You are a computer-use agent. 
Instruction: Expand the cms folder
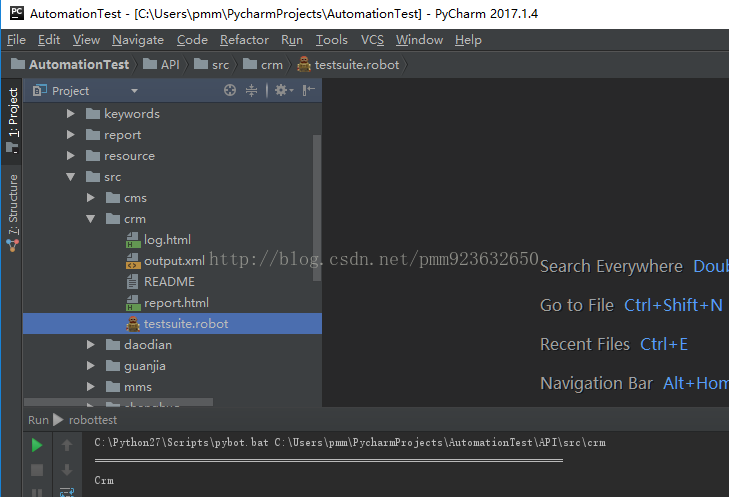tap(91, 198)
